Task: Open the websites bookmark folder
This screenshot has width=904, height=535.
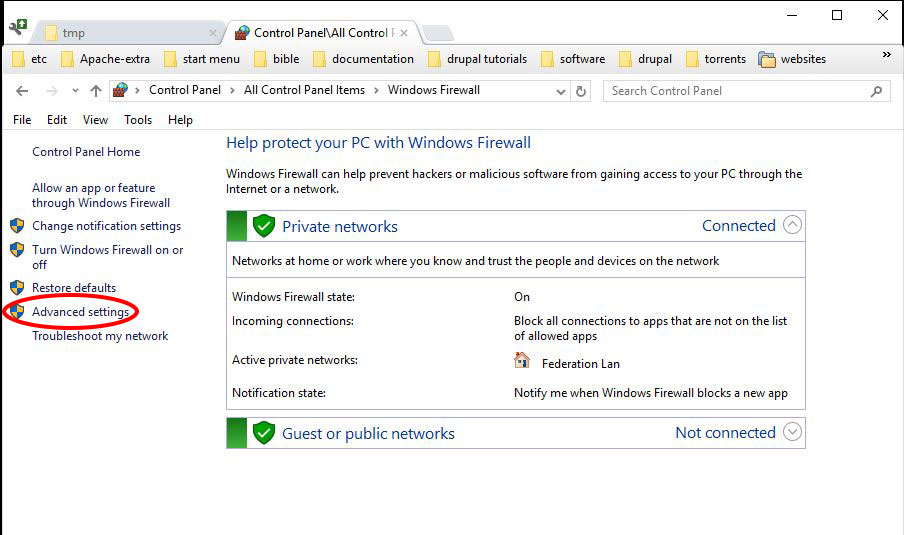Action: (792, 59)
